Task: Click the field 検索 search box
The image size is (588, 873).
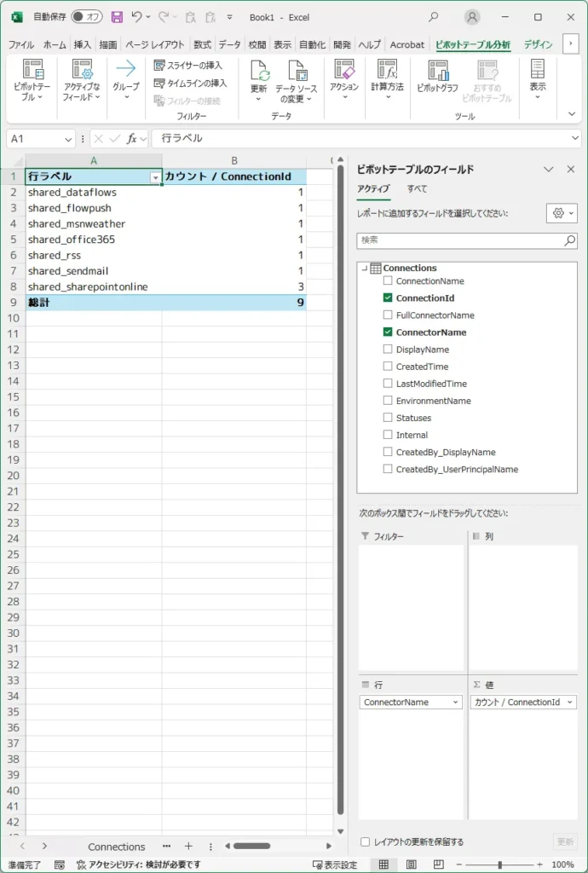Action: click(x=460, y=241)
